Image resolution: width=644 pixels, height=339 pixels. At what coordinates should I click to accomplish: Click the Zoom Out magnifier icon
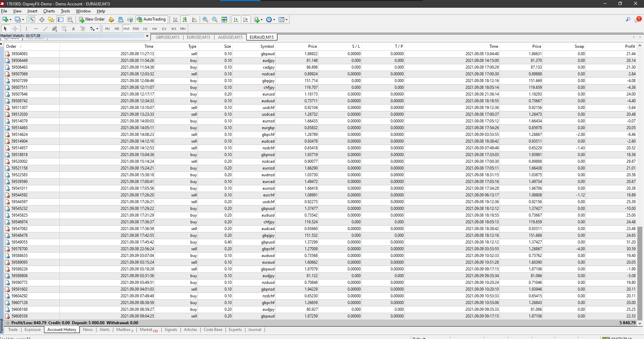[214, 20]
